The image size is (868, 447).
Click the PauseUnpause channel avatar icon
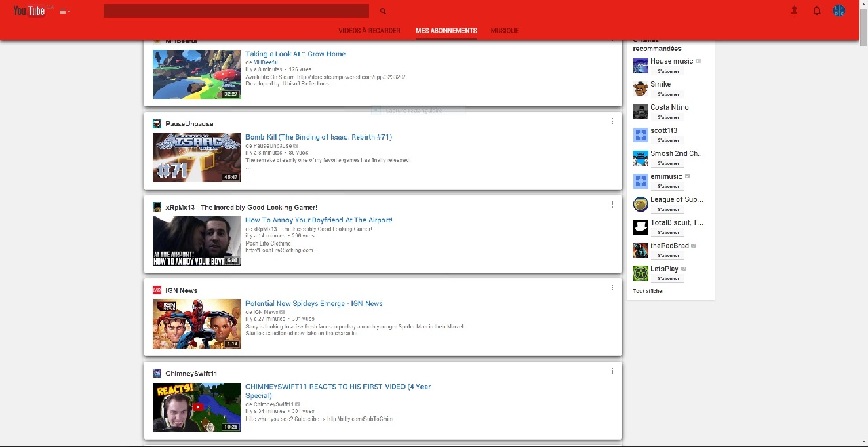[157, 123]
